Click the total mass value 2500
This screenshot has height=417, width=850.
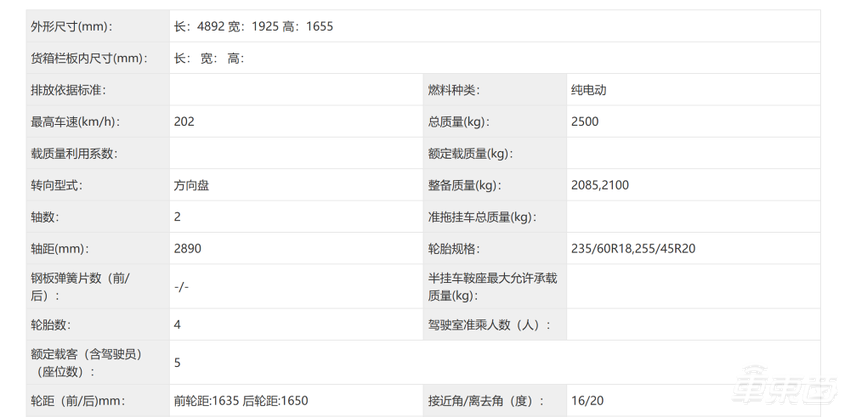584,122
